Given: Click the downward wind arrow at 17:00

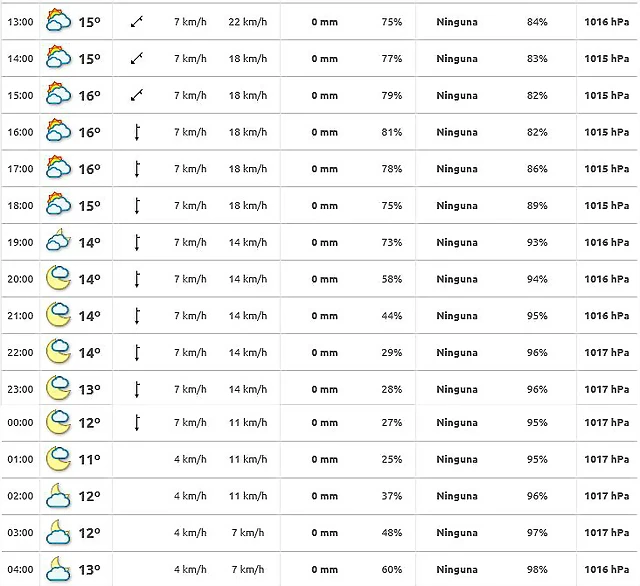Looking at the screenshot, I should [x=137, y=169].
